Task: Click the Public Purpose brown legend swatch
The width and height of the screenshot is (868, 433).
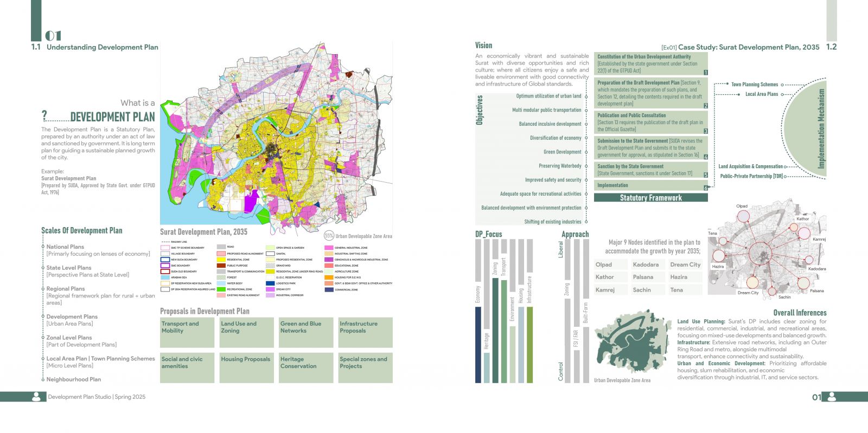Action: tap(221, 266)
